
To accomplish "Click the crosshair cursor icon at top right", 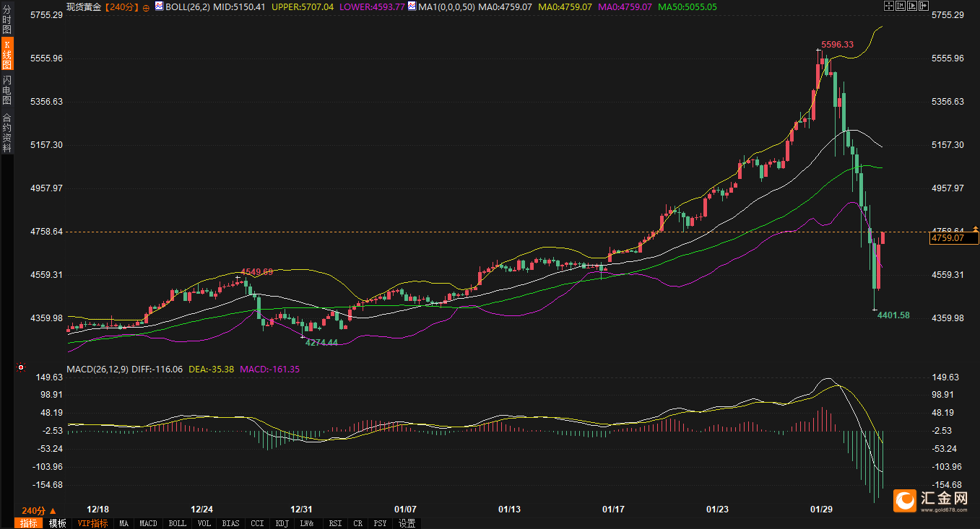I will [x=888, y=6].
